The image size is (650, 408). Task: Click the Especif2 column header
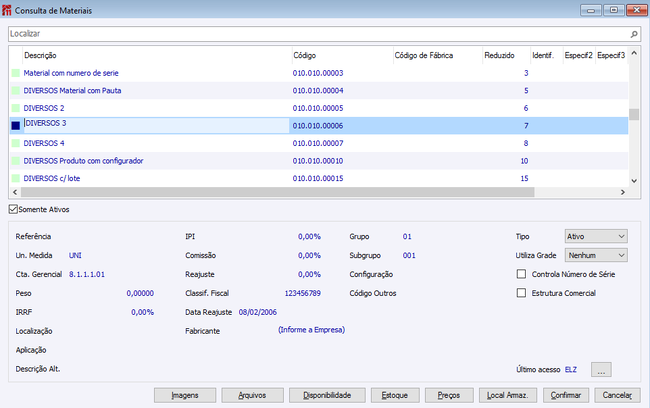pos(579,56)
